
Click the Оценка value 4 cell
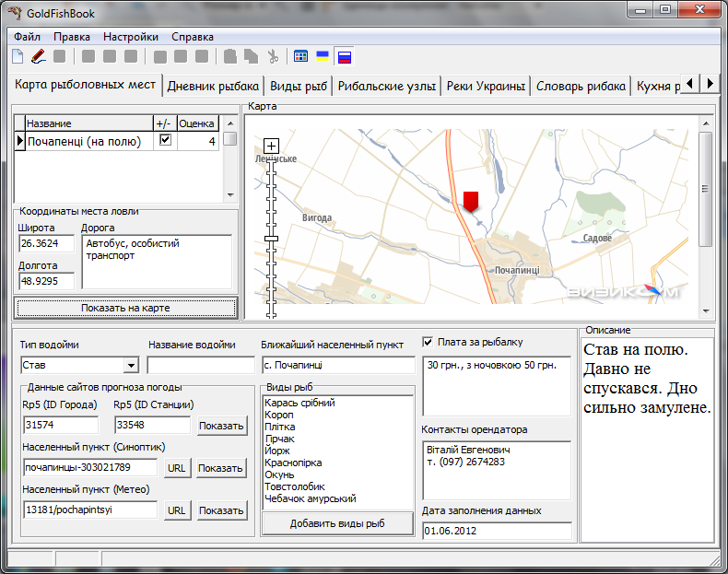click(198, 141)
